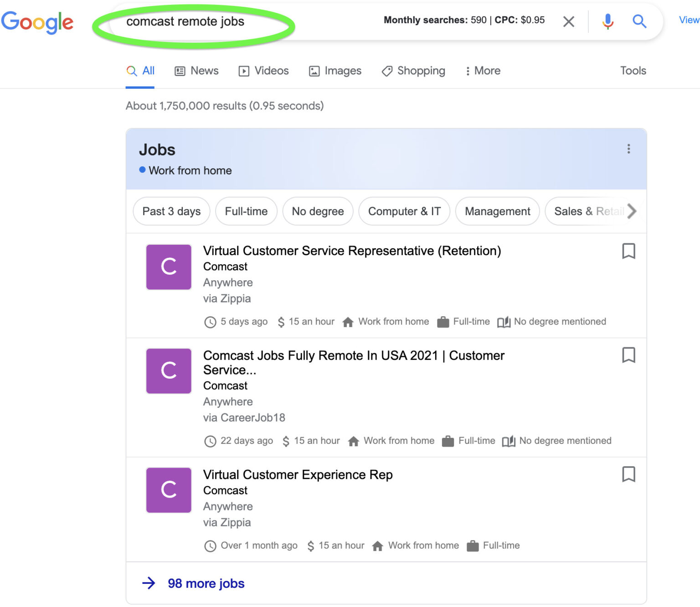Expand more filter chips with the right arrow

pos(632,211)
